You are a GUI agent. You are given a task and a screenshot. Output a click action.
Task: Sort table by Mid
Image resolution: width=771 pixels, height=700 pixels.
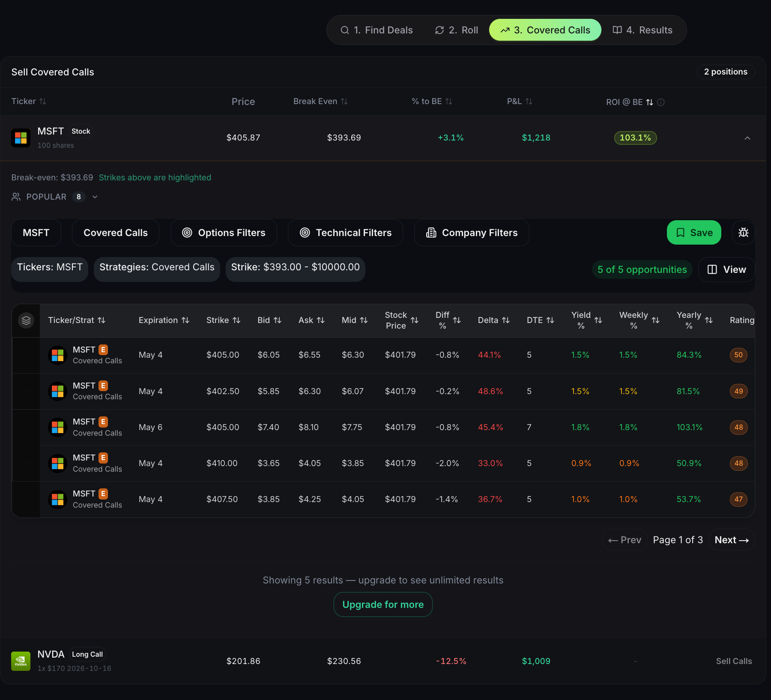tap(355, 320)
